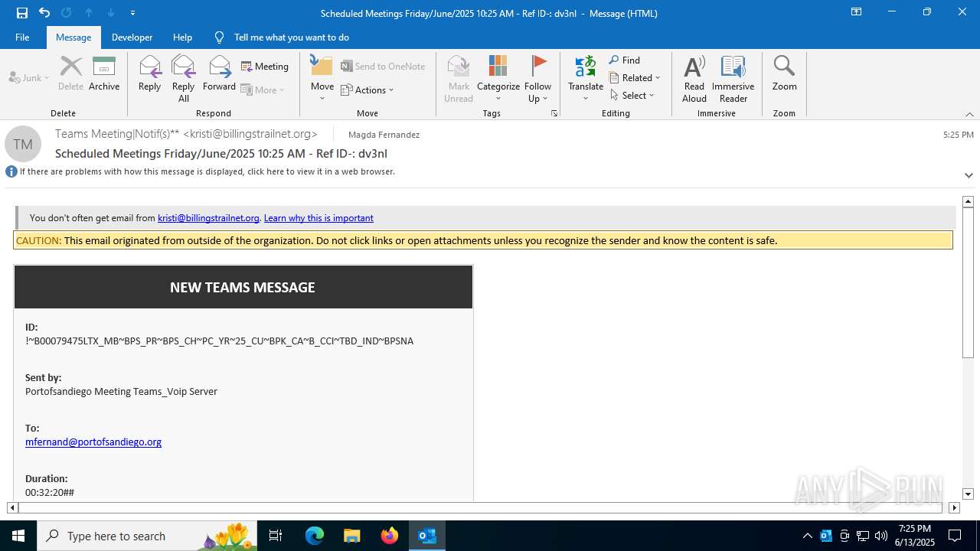Select the Message ribbon tab
This screenshot has width=980, height=551.
[x=73, y=37]
